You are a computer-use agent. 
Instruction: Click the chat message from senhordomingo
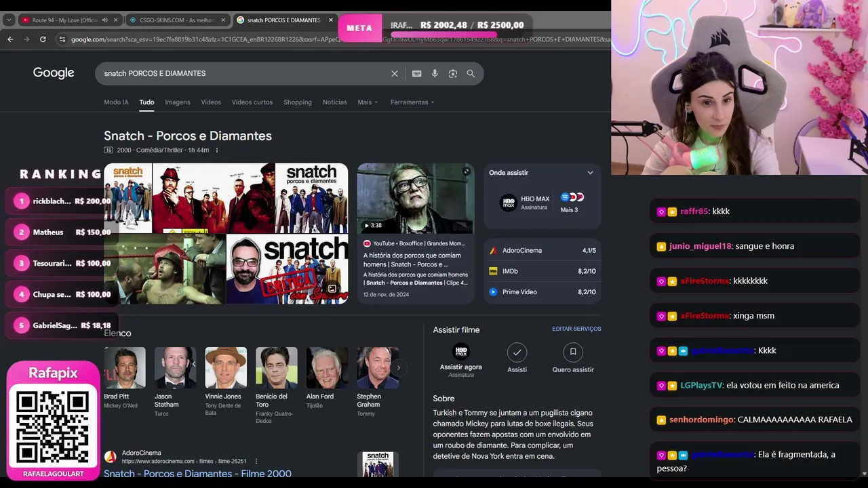coord(754,420)
